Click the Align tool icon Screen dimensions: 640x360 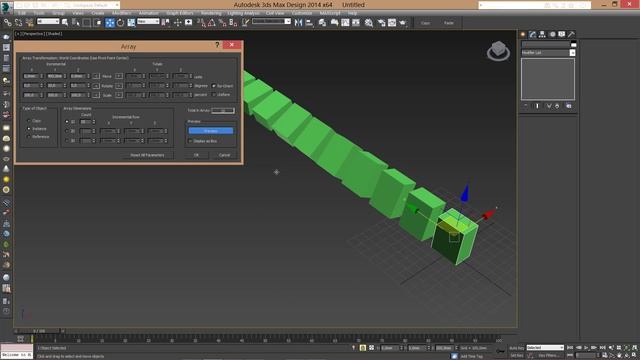point(309,22)
